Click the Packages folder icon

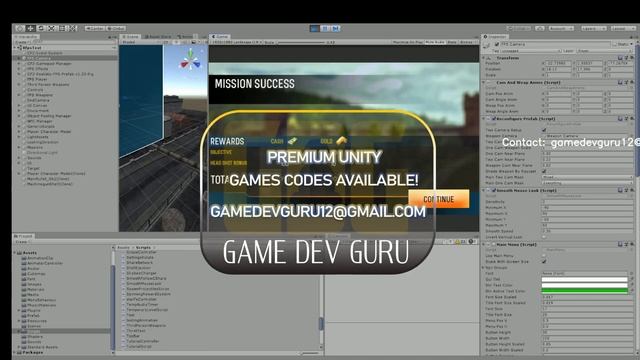point(19,352)
